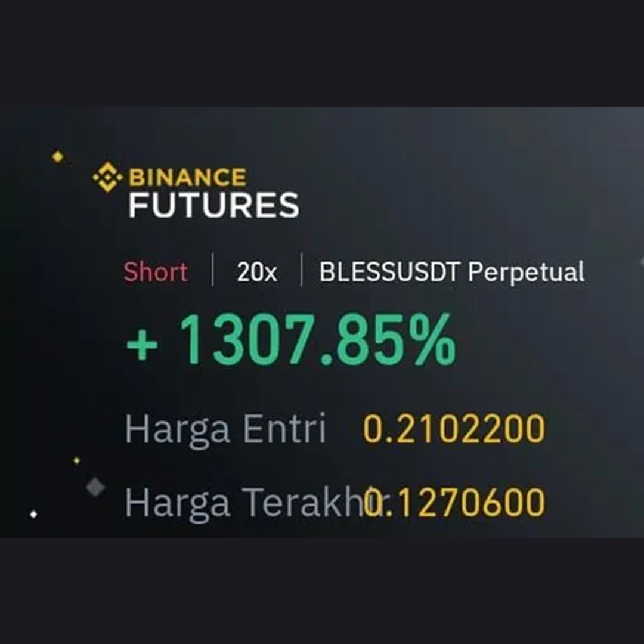This screenshot has width=644, height=644.
Task: Click the green +1307.85% ROI figure
Action: 291,343
